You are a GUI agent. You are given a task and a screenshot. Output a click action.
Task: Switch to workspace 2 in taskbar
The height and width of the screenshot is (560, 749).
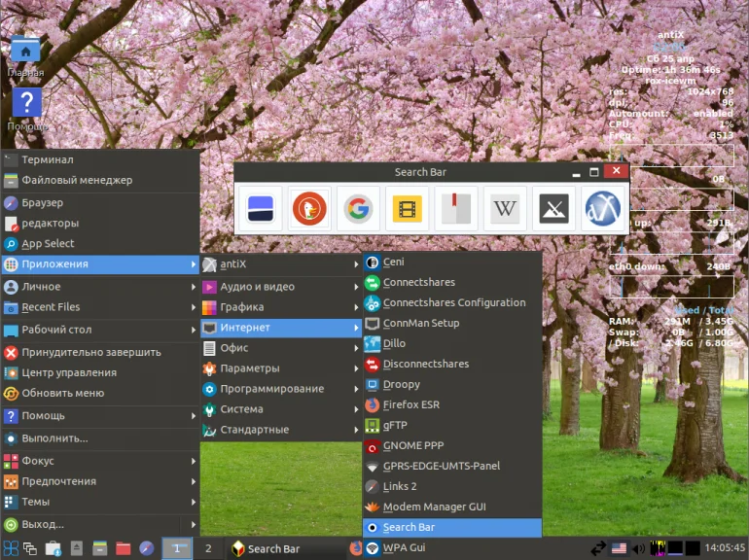[208, 548]
